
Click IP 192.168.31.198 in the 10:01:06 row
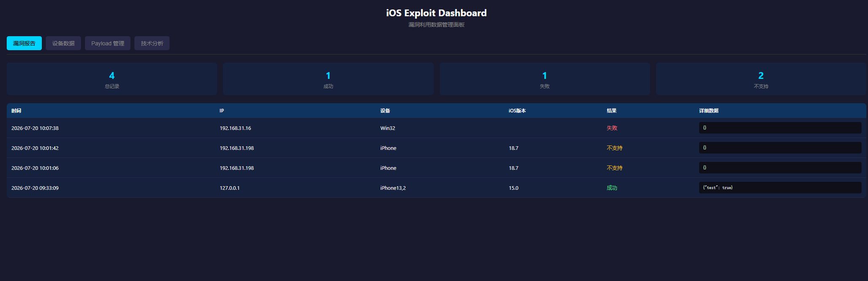pyautogui.click(x=237, y=168)
